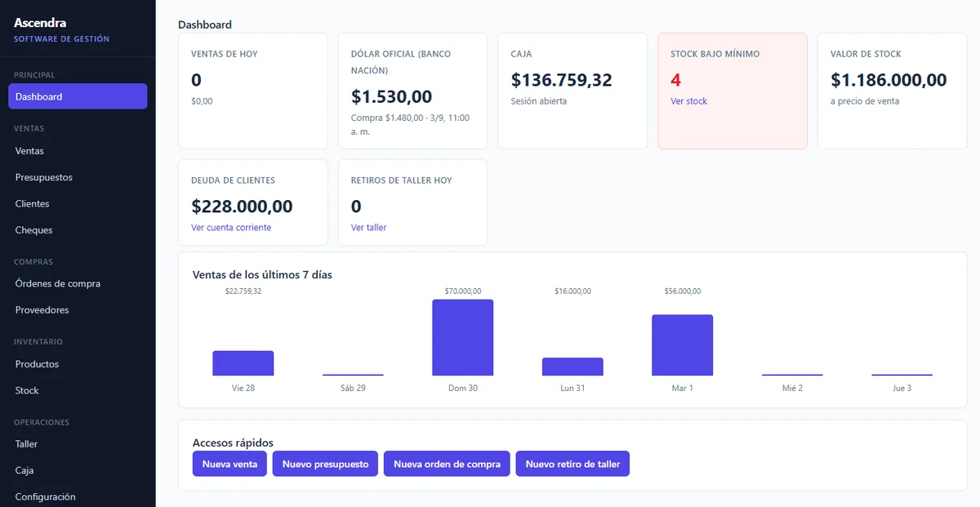Viewport: 980px width, 507px height.
Task: Click the Sáb 29 axis label
Action: 353,388
